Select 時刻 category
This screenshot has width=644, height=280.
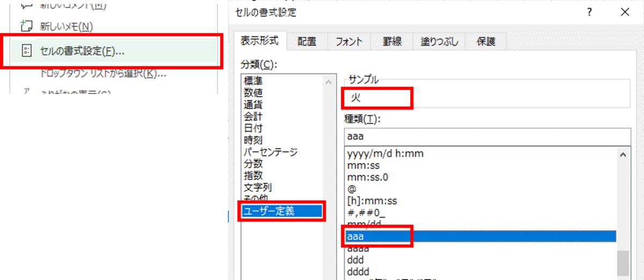click(253, 141)
